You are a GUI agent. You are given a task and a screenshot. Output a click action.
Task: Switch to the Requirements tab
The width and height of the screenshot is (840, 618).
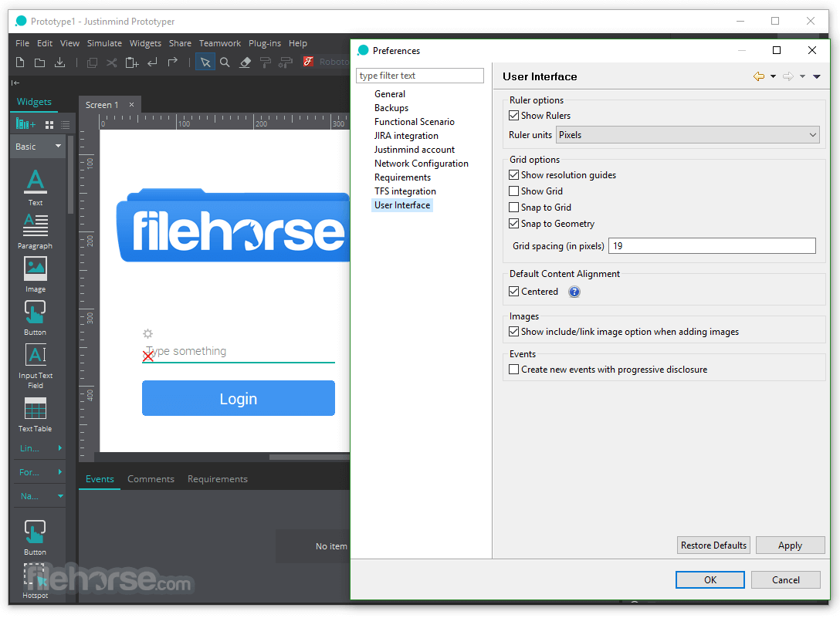pyautogui.click(x=218, y=479)
